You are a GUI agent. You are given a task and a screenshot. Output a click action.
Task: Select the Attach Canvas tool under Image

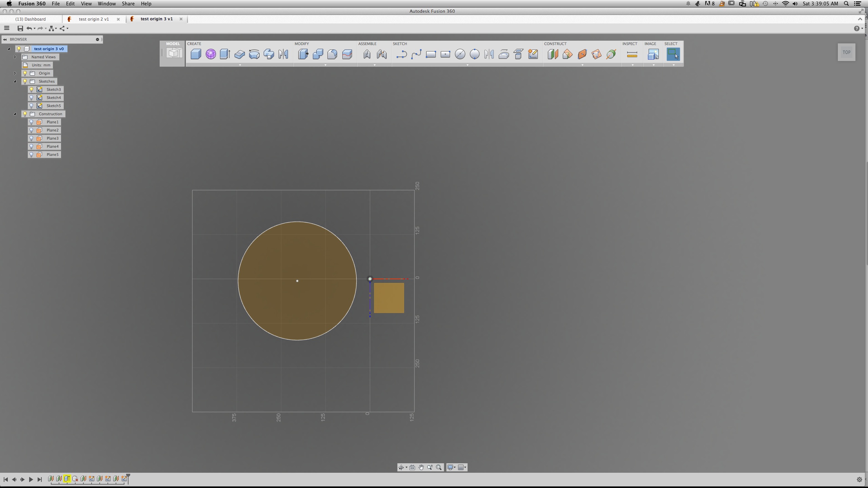653,54
